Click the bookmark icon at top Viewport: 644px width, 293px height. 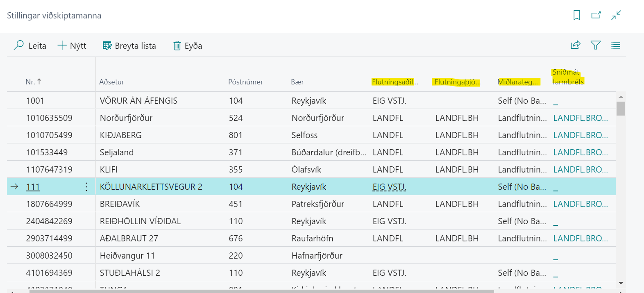coord(577,15)
